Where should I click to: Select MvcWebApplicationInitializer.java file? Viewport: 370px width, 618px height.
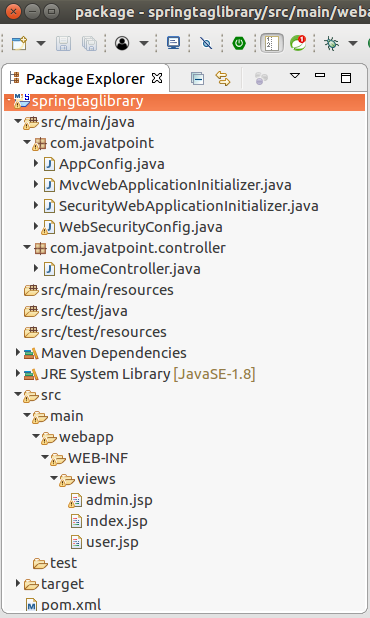coord(175,185)
